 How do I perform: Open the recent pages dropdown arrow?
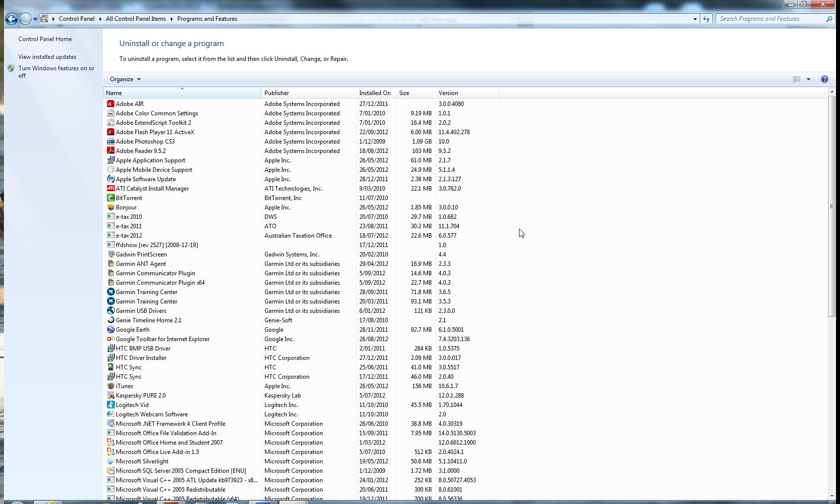pos(35,19)
